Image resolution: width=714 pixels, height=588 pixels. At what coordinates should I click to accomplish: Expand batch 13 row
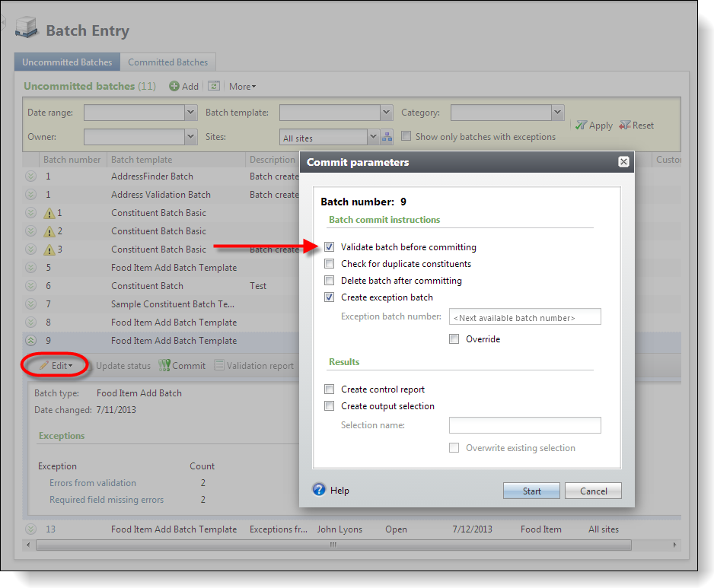coord(30,529)
